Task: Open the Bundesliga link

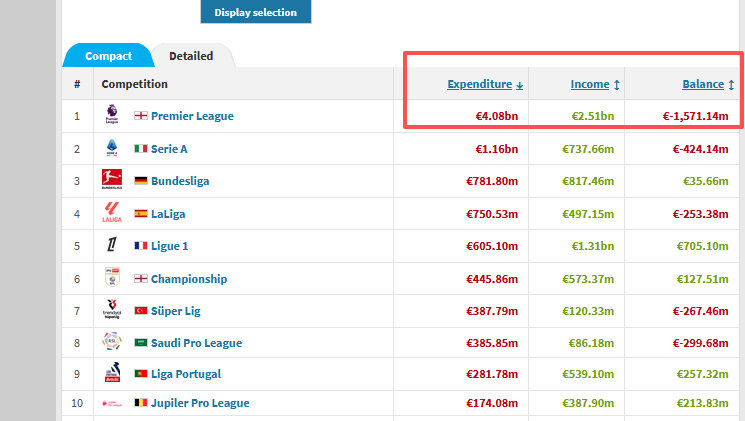Action: (x=180, y=181)
